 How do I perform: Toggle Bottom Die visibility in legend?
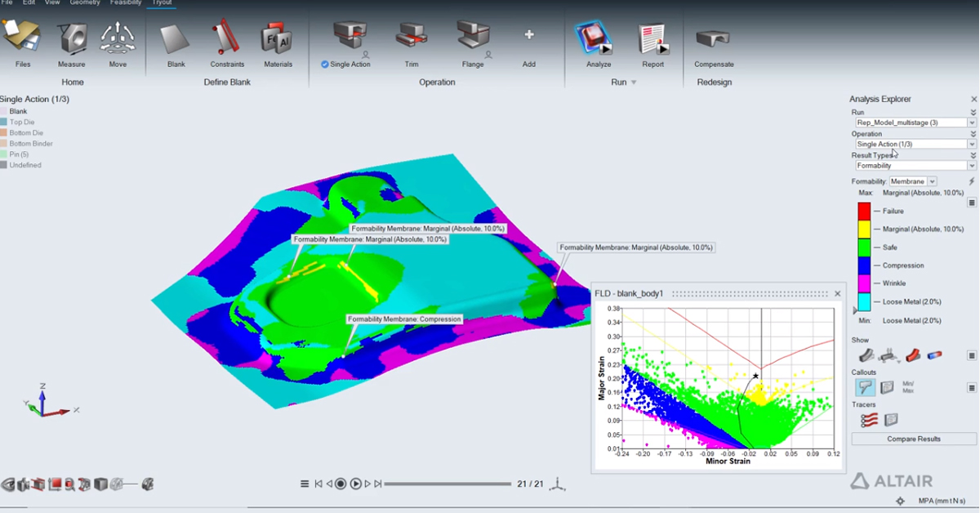[x=22, y=132]
